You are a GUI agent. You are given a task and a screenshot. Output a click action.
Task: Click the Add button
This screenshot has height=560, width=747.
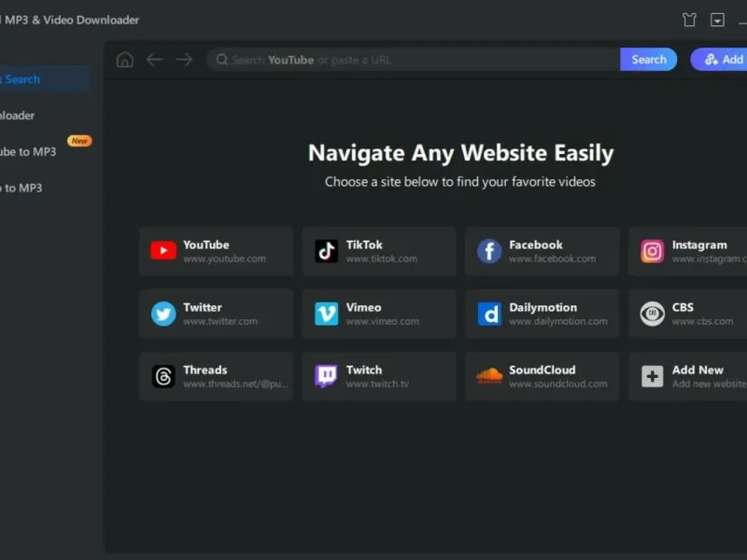[x=719, y=60]
